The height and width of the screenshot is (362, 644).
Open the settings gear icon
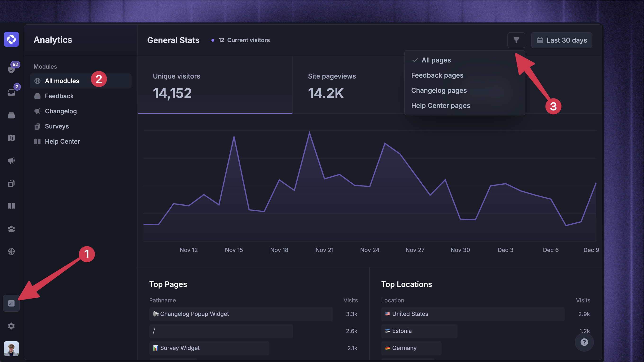[11, 326]
